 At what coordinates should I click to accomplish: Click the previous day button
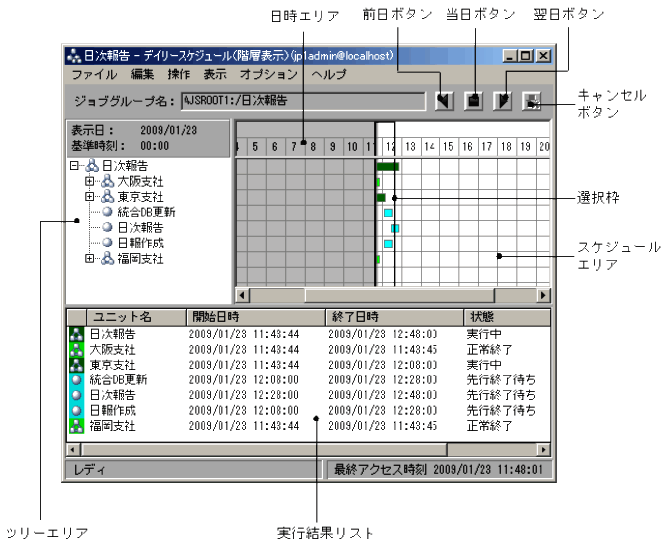coord(444,101)
